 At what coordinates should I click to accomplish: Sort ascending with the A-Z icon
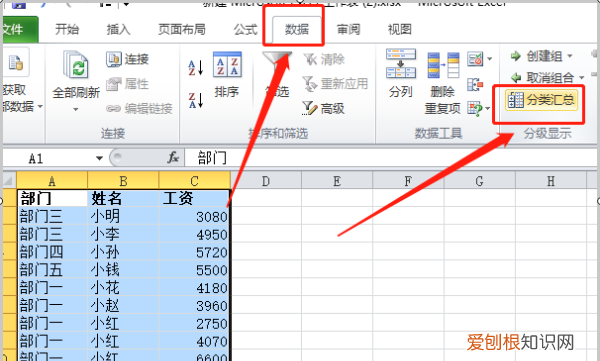[196, 67]
